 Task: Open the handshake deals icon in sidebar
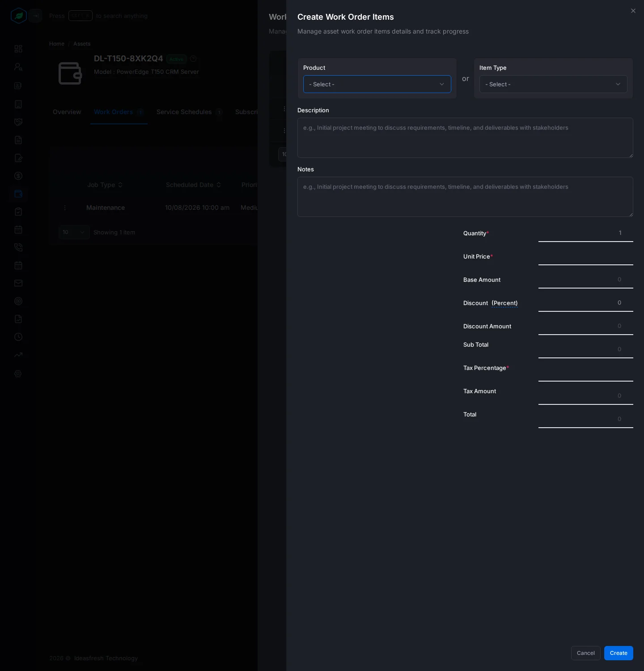click(x=18, y=122)
